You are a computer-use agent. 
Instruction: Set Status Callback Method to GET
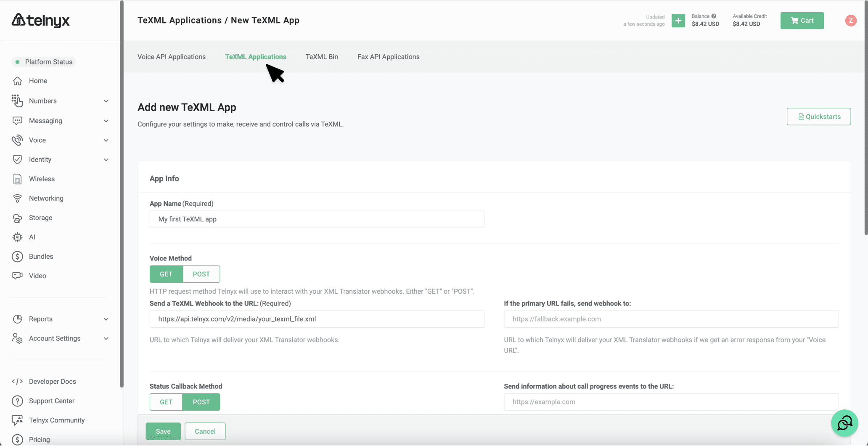(x=166, y=402)
